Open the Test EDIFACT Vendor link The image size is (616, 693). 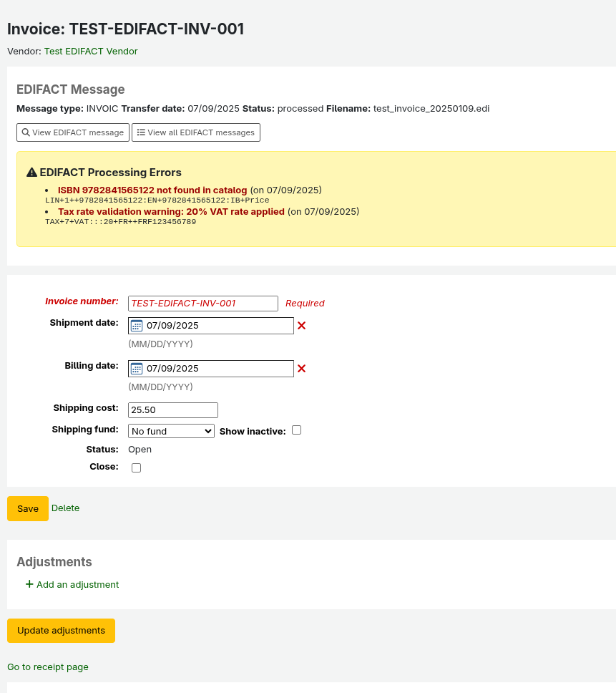click(x=91, y=52)
